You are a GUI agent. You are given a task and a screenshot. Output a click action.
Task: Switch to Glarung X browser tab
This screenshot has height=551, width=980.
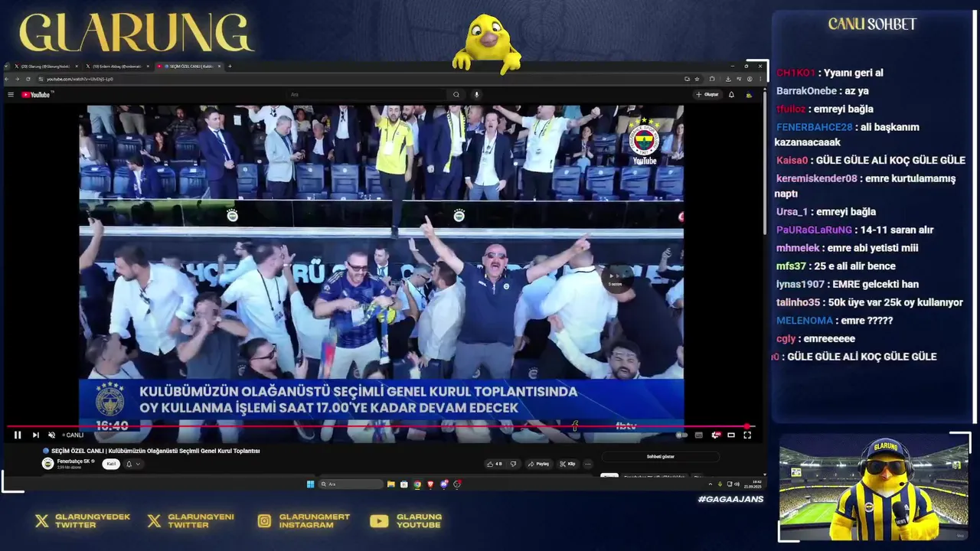pos(44,67)
